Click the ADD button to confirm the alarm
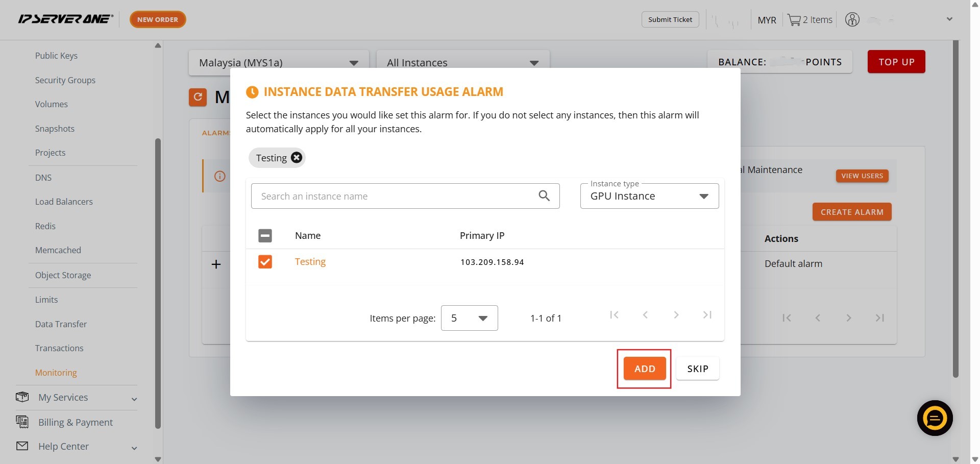The height and width of the screenshot is (464, 980). pyautogui.click(x=644, y=369)
